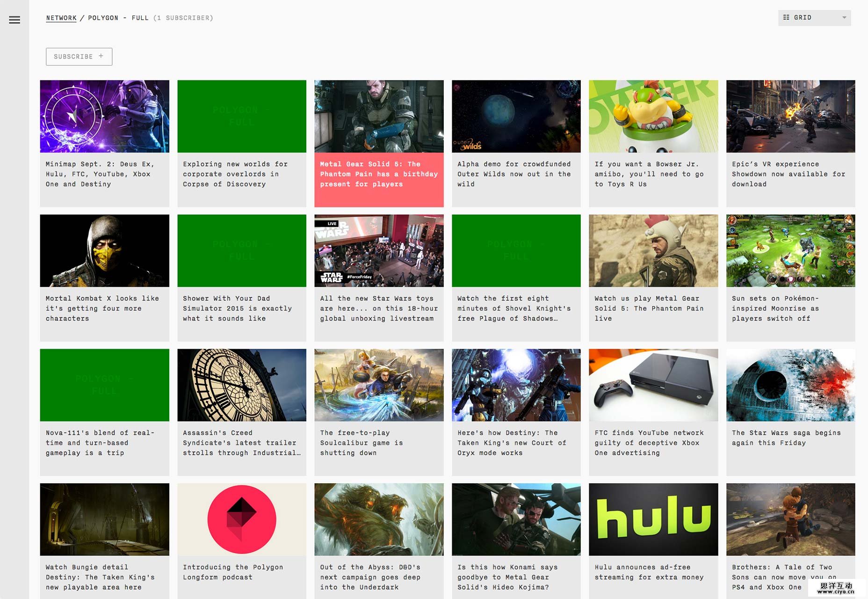
Task: Open the Xbox One console photo
Action: pos(653,385)
